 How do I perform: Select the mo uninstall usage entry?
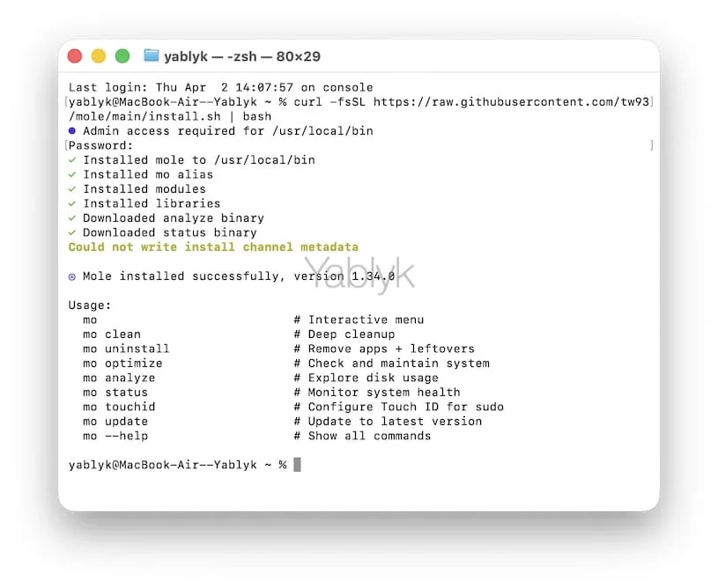(126, 349)
